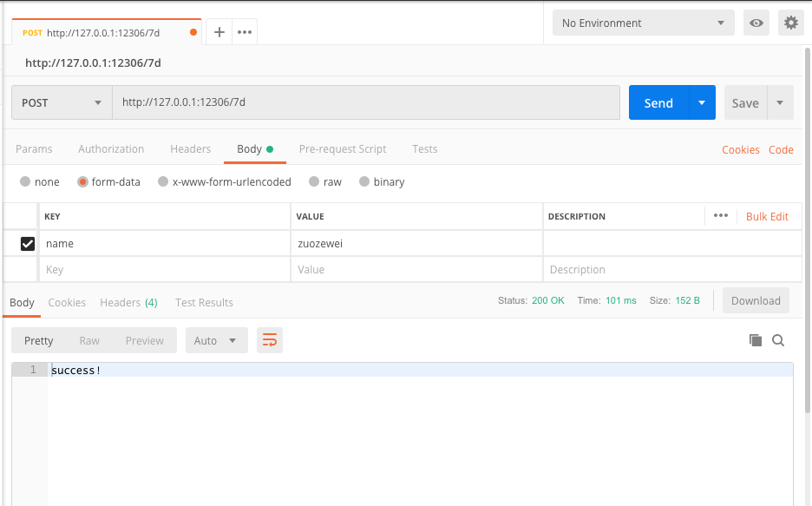The image size is (812, 506).
Task: Open the tab options ellipsis menu
Action: pyautogui.click(x=245, y=32)
